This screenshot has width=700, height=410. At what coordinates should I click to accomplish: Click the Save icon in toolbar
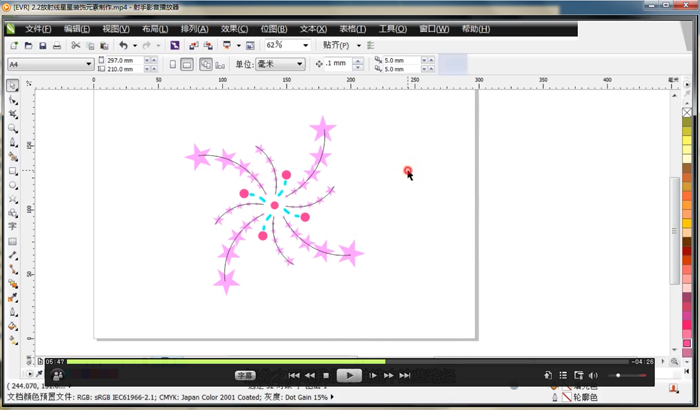tap(43, 46)
